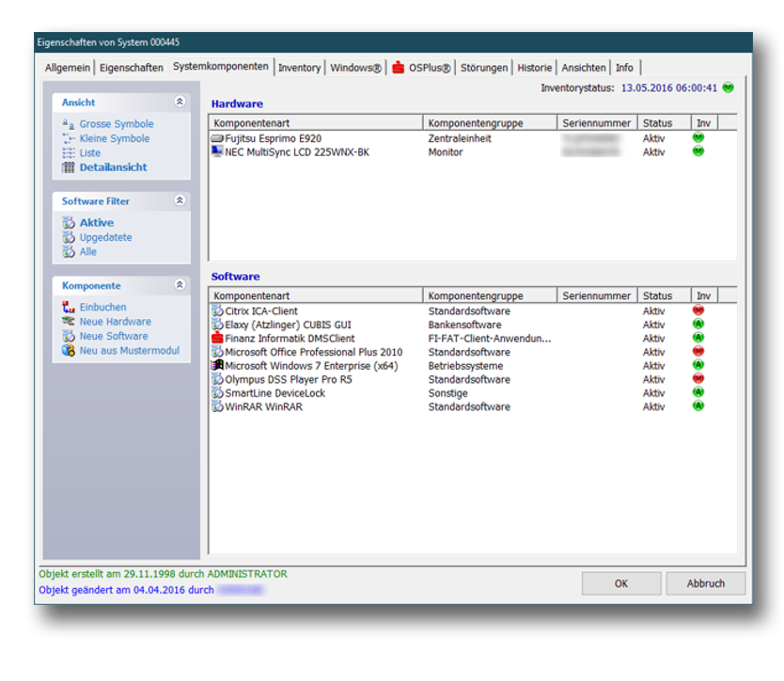Open the OSPlus® tab

click(x=422, y=68)
